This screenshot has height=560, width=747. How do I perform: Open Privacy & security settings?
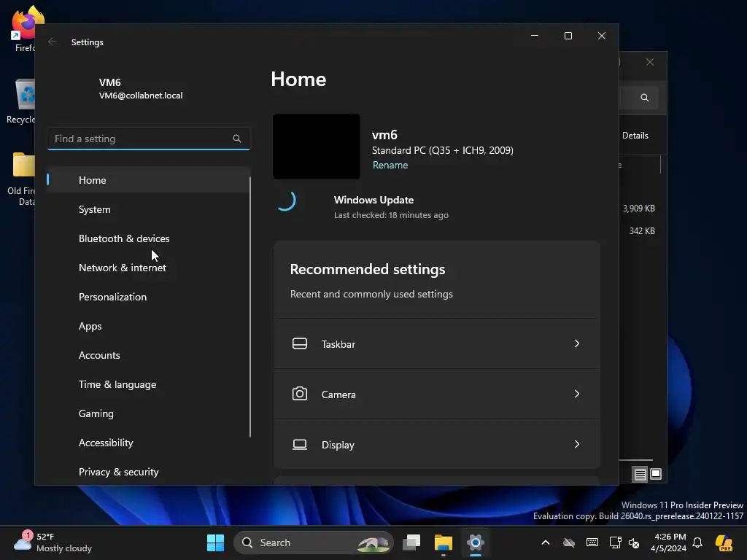coord(148,472)
